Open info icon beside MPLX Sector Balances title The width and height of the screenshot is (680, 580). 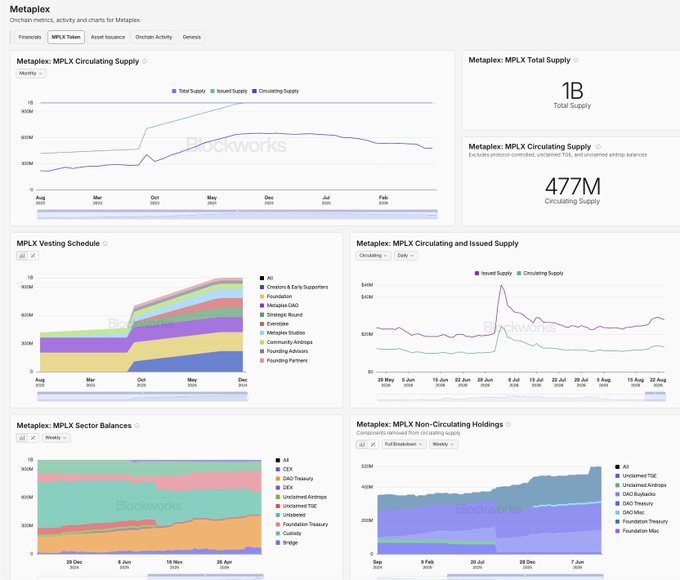[x=137, y=426]
